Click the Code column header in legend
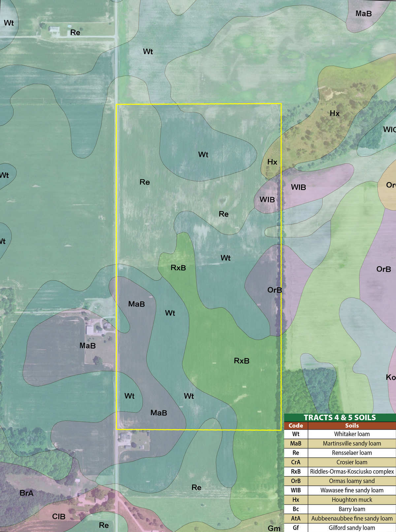The height and width of the screenshot is (532, 396). click(x=296, y=426)
